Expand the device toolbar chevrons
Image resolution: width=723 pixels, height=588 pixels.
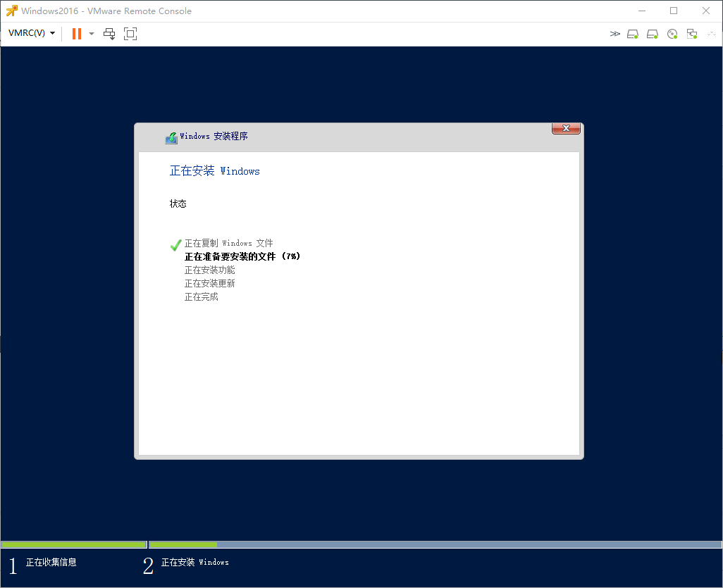[x=614, y=34]
